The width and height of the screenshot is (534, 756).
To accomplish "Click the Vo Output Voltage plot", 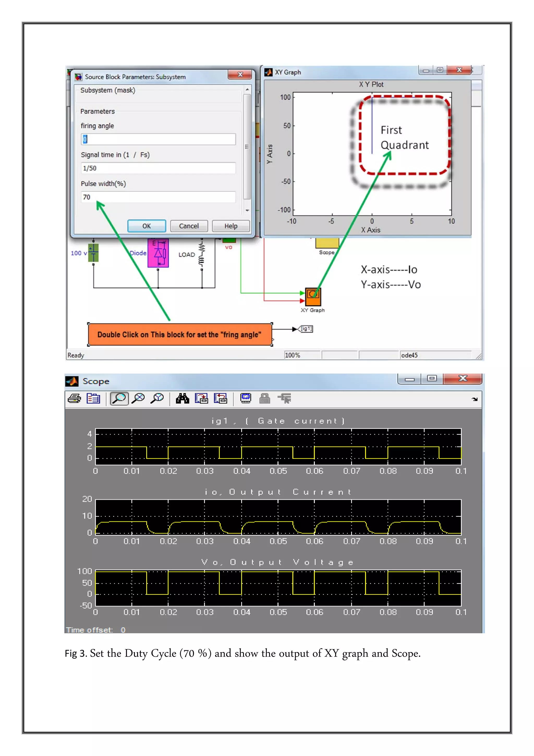I will tap(278, 588).
